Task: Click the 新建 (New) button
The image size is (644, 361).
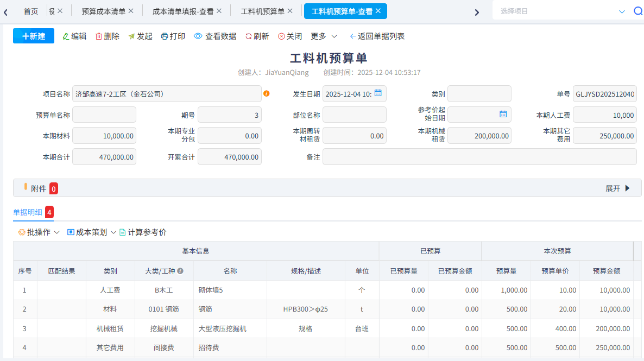Action: 33,36
